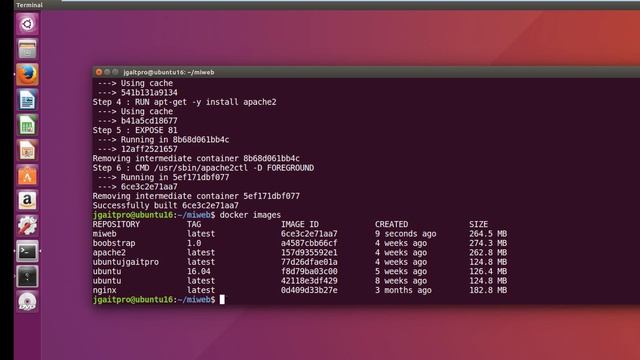Click '5 weeks ago' created value
This screenshot has width=640, height=360.
click(x=401, y=271)
